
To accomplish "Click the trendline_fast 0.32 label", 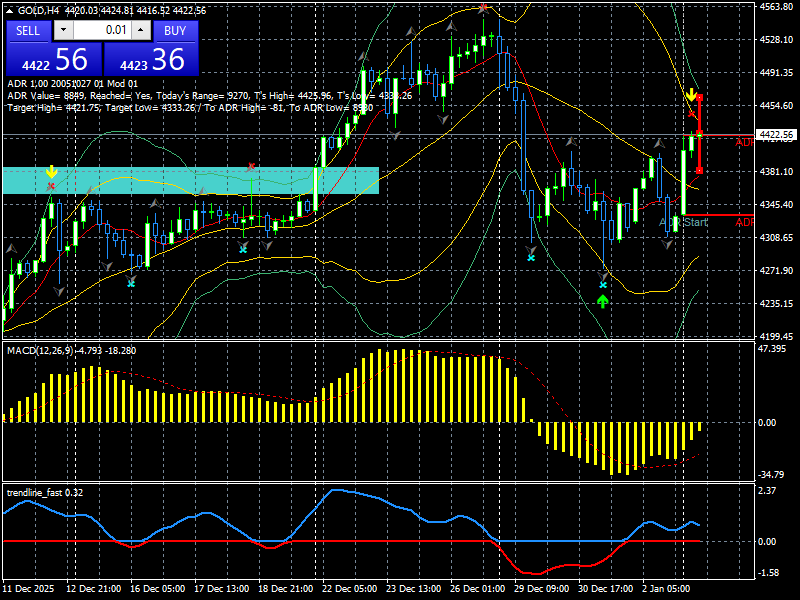I will (45, 492).
